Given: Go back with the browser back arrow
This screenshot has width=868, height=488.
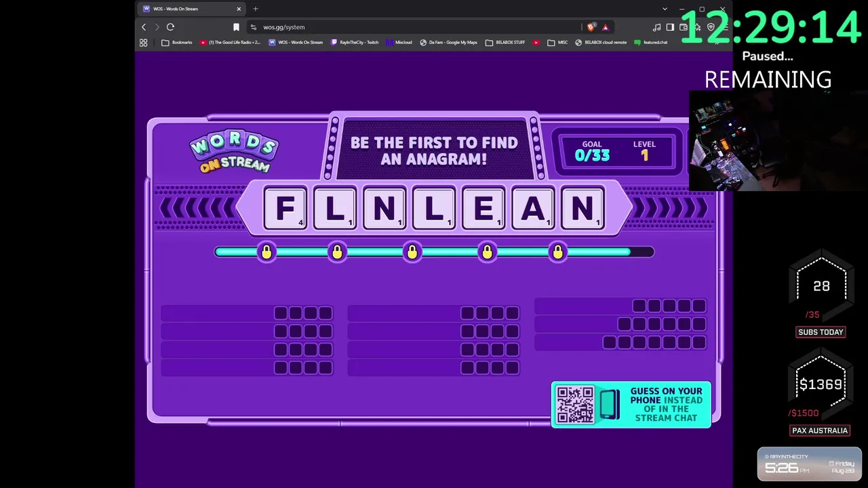Looking at the screenshot, I should click(x=144, y=27).
